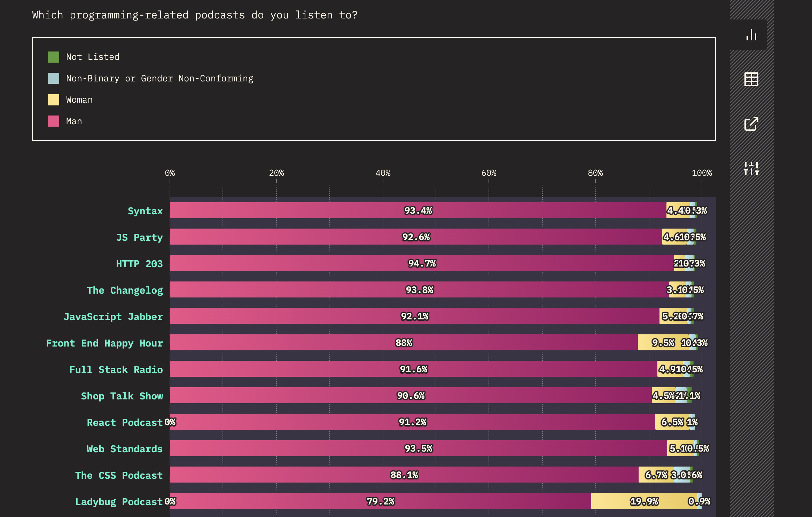Click the 93.4% Man bar for Syntax
Viewport: 812px width, 517px height.
click(x=418, y=210)
